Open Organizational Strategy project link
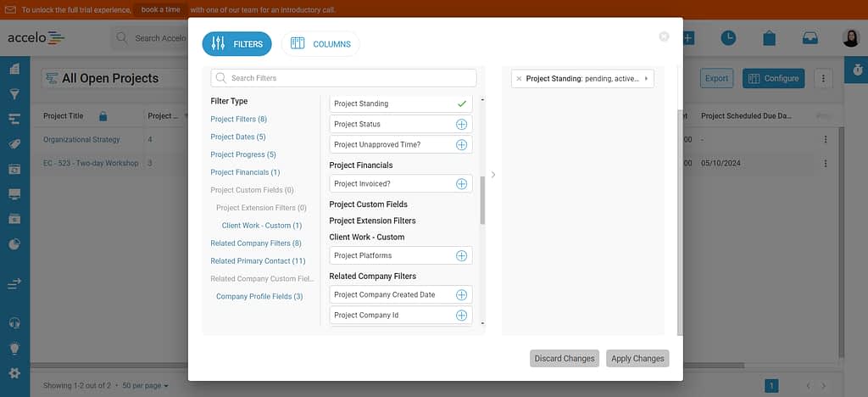The image size is (868, 397). [x=81, y=139]
